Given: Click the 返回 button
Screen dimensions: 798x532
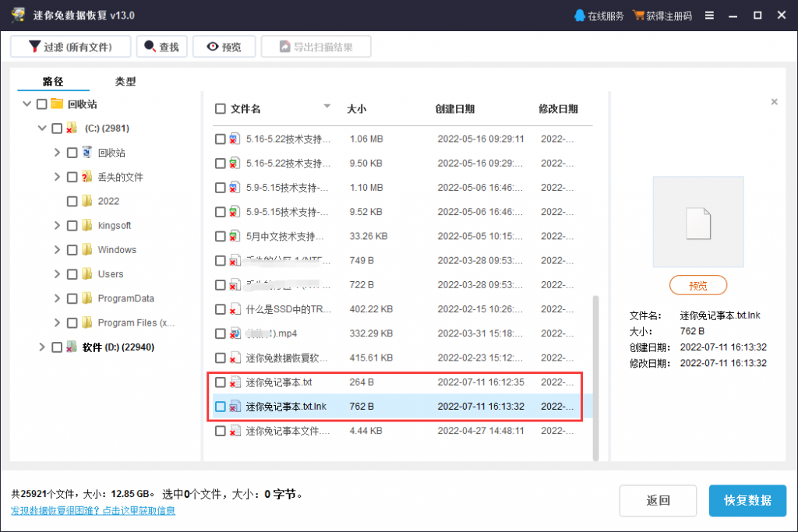Looking at the screenshot, I should coord(658,501).
